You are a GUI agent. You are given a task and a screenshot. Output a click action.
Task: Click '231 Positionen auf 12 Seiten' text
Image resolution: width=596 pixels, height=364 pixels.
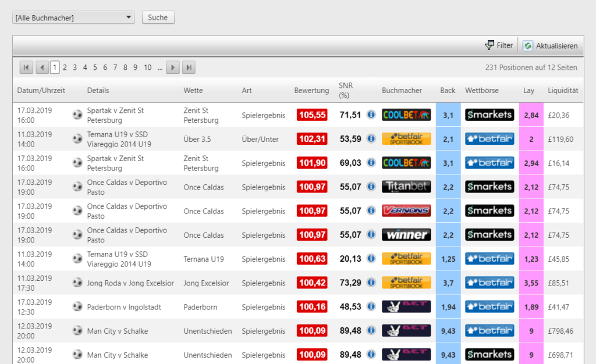click(x=531, y=67)
